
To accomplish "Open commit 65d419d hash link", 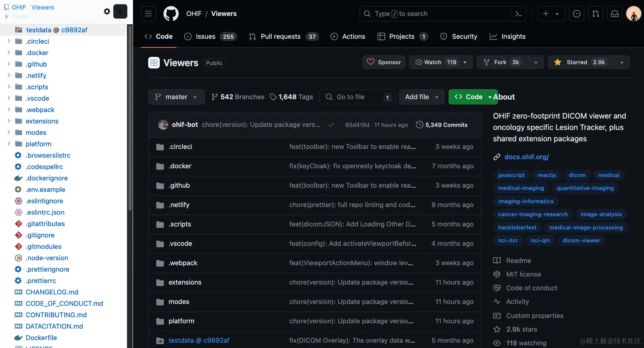I will click(x=357, y=125).
